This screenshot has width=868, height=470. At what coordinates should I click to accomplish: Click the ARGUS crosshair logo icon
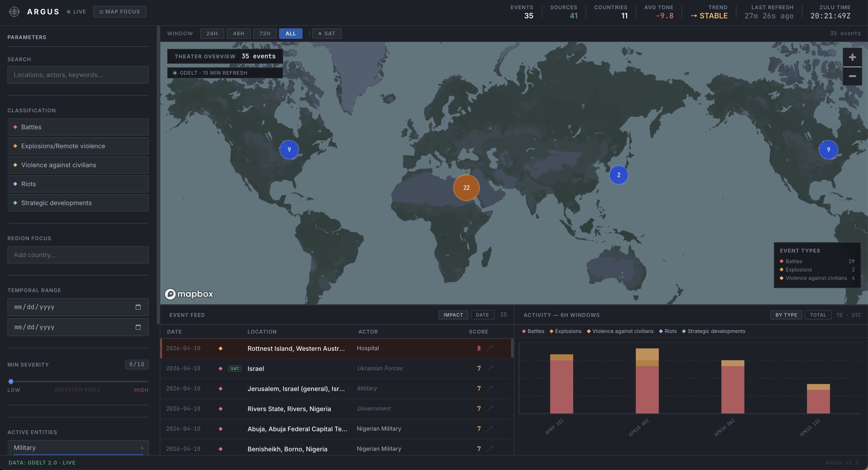point(14,12)
